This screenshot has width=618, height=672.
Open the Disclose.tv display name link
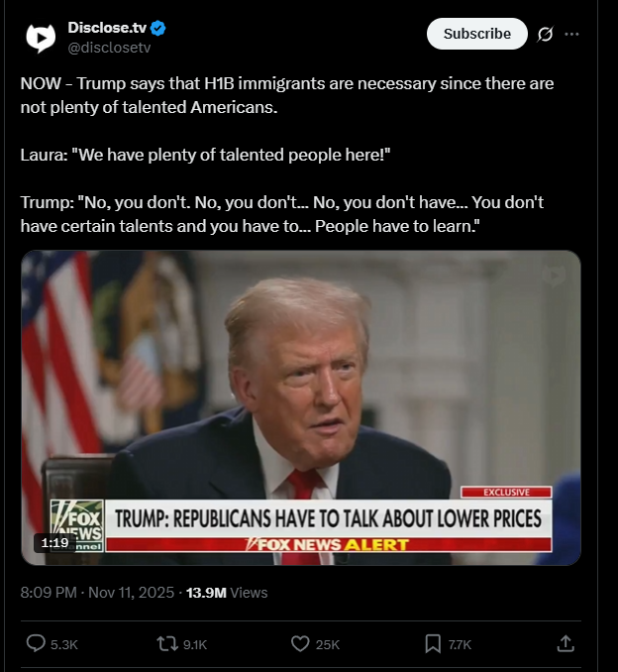click(x=107, y=28)
